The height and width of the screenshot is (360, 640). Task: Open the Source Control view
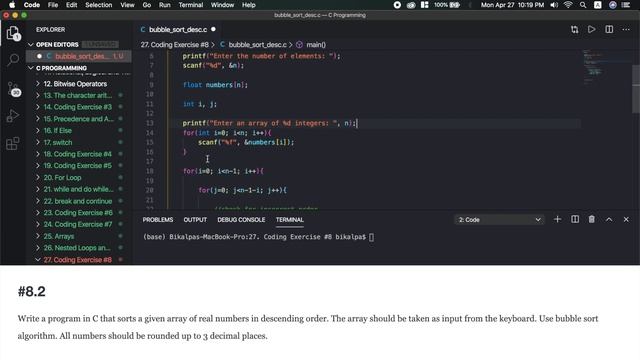point(13,89)
